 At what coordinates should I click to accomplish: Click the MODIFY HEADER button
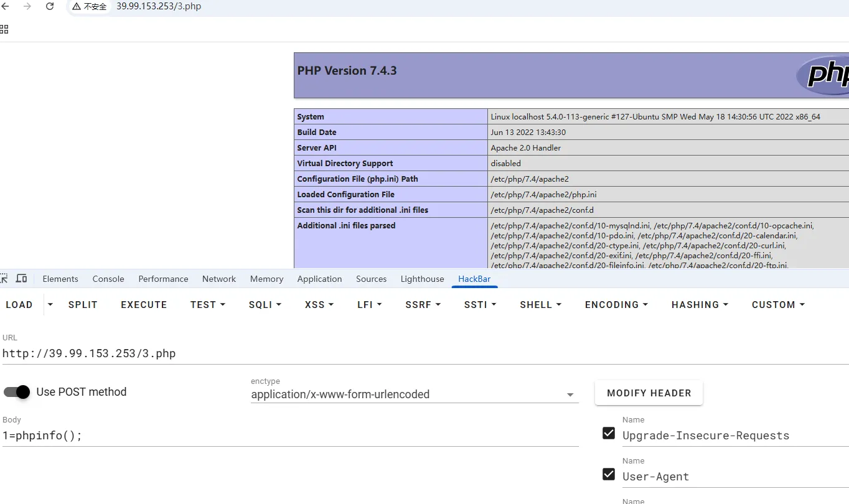[649, 393]
